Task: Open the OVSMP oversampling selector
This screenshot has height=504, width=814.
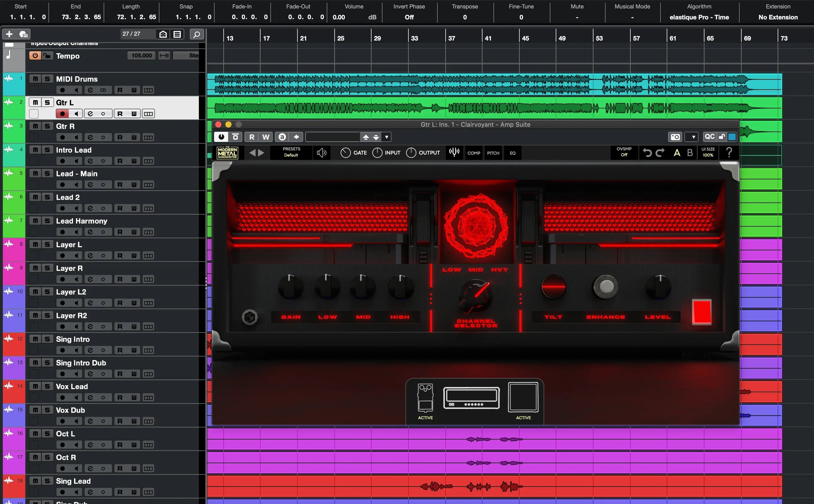Action: [x=624, y=152]
